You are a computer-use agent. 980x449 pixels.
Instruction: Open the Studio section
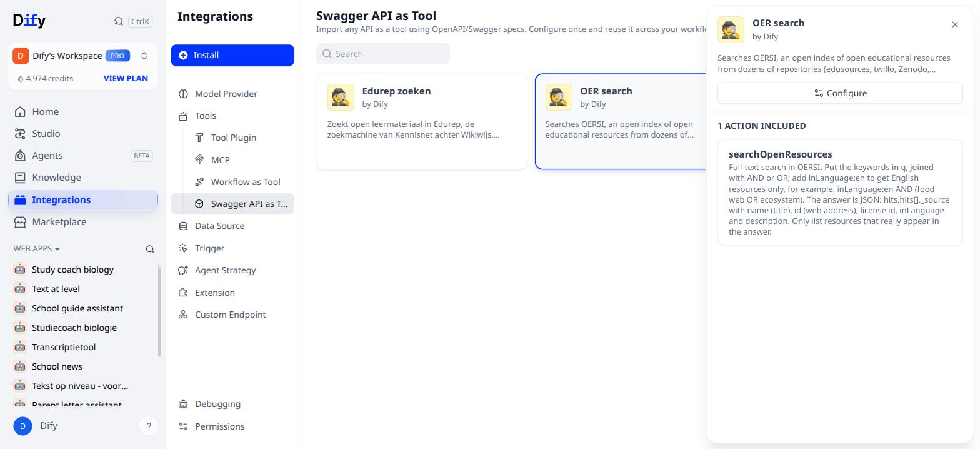click(x=83, y=134)
